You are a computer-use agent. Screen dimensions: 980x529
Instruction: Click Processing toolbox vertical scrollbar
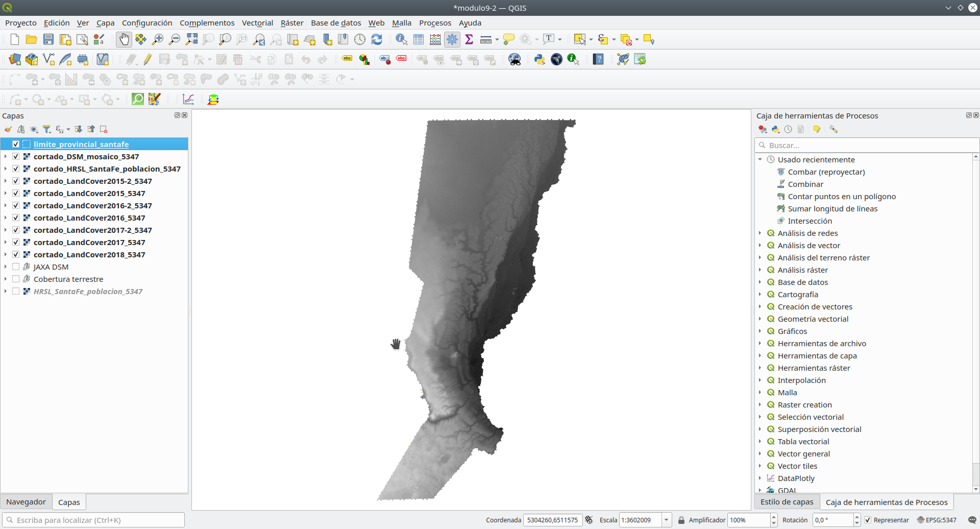point(975,322)
